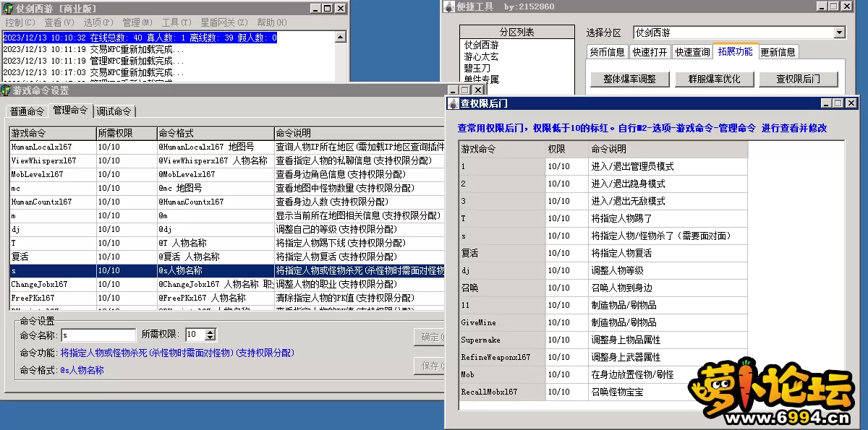
Task: Click the 便捷工具 title bar icon
Action: click(x=449, y=7)
